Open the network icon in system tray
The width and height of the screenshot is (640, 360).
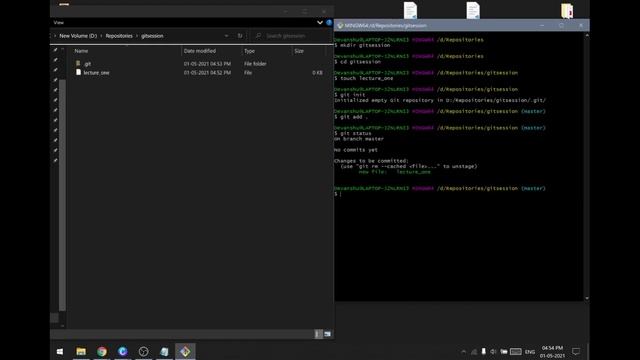(x=474, y=352)
